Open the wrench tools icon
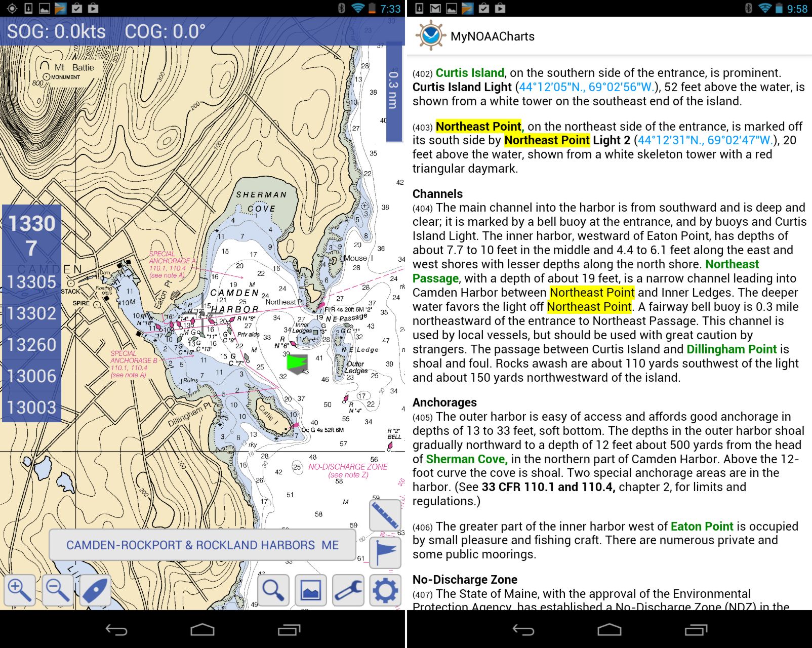The width and height of the screenshot is (812, 648). coord(348,590)
